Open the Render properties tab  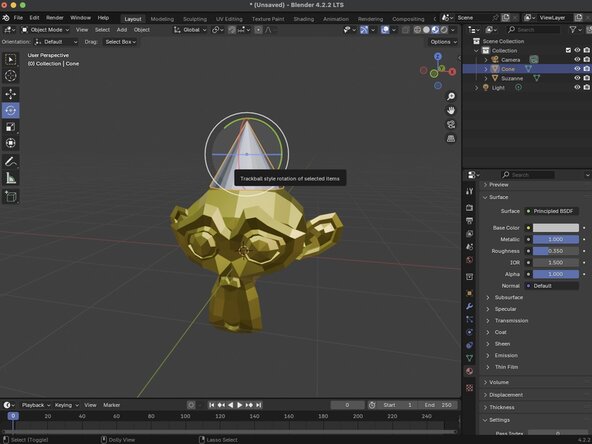pos(469,208)
